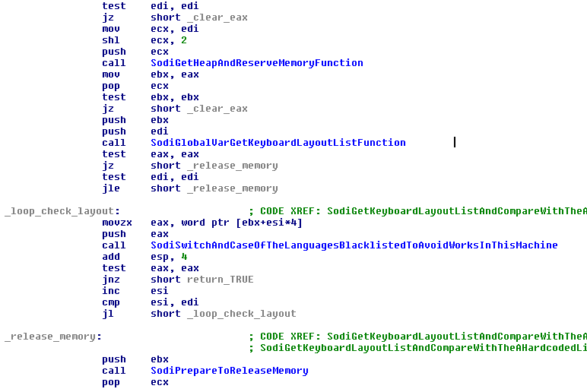Follow the SodiSwitchAndCaseOfTheLanguagesBlacklisted call target
The height and width of the screenshot is (392, 587).
pos(354,245)
